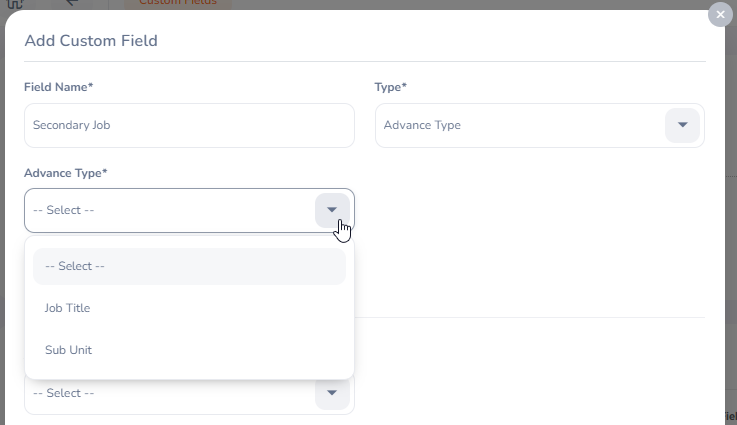Screen dimensions: 737x425
Task: Click the bottom -- Select -- combo box
Action: [x=170, y=394]
